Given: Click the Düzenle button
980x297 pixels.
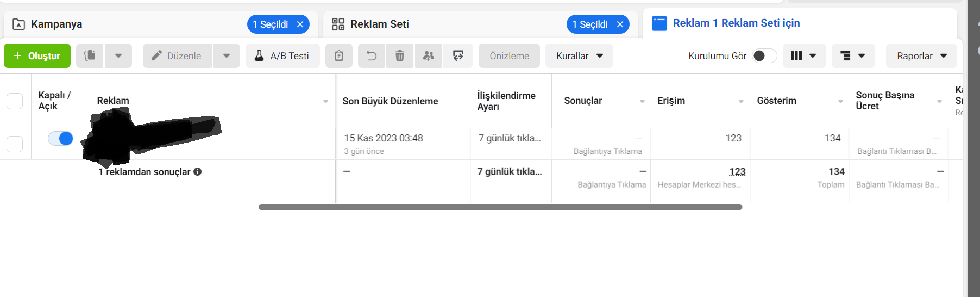Looking at the screenshot, I should [x=177, y=55].
